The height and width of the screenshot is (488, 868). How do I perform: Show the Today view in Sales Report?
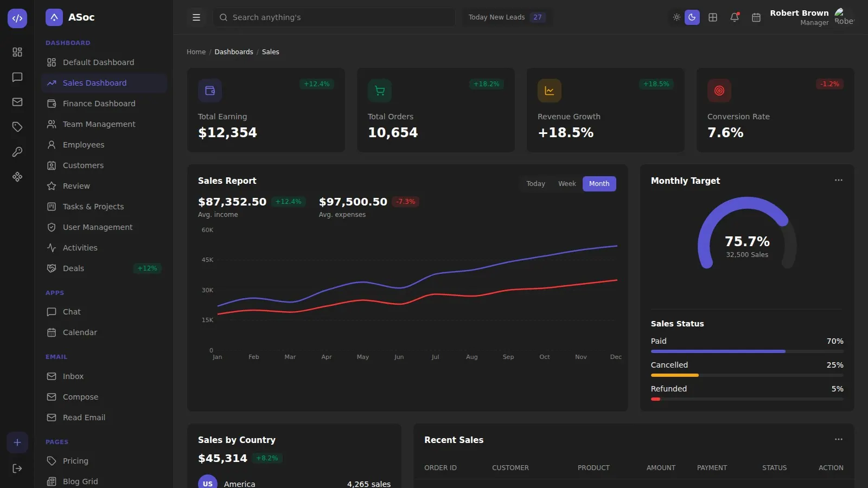535,184
